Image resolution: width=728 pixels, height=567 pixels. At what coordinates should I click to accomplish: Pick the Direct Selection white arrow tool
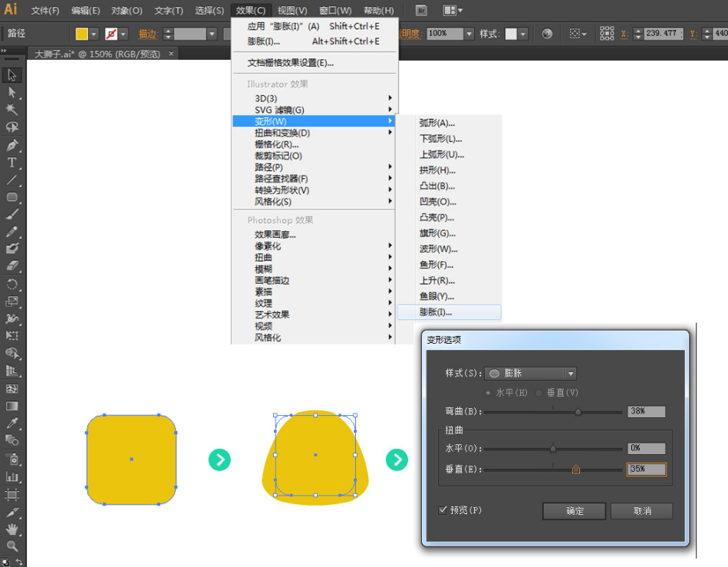point(12,92)
